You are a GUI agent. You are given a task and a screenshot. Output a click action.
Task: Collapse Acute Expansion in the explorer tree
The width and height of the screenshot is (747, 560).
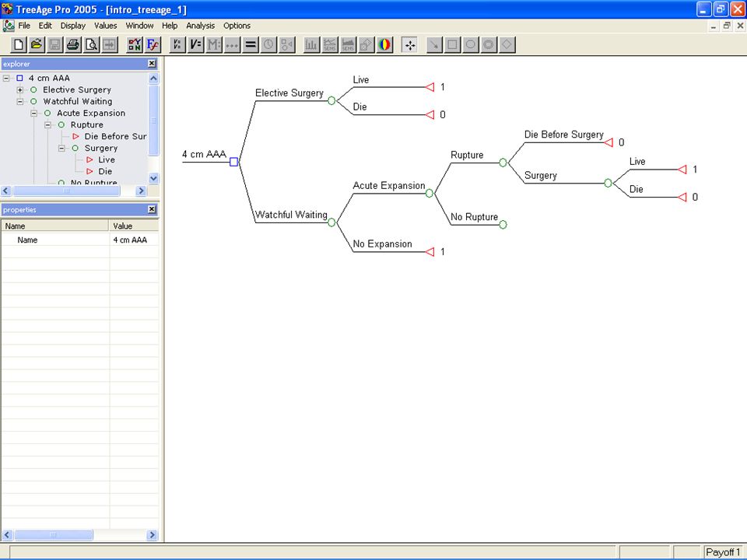[x=33, y=114]
